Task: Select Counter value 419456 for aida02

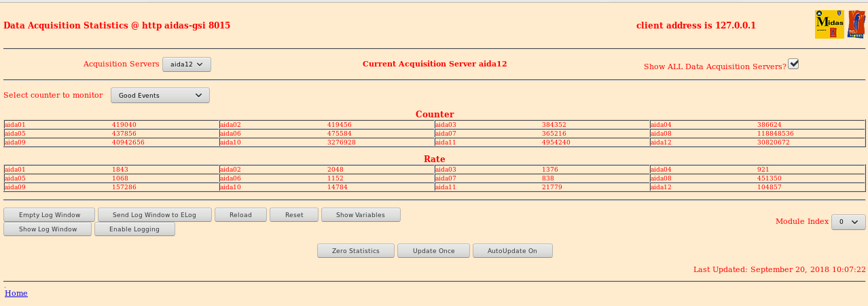Action: point(340,125)
